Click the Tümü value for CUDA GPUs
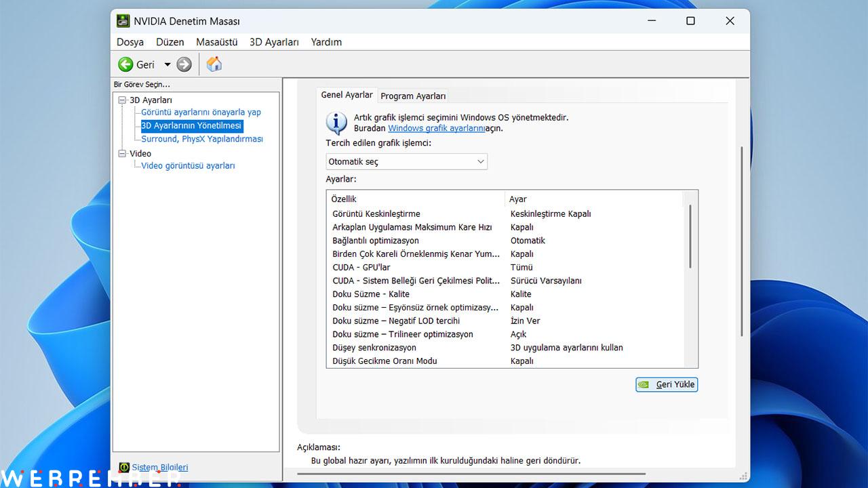The height and width of the screenshot is (488, 868). coord(521,268)
